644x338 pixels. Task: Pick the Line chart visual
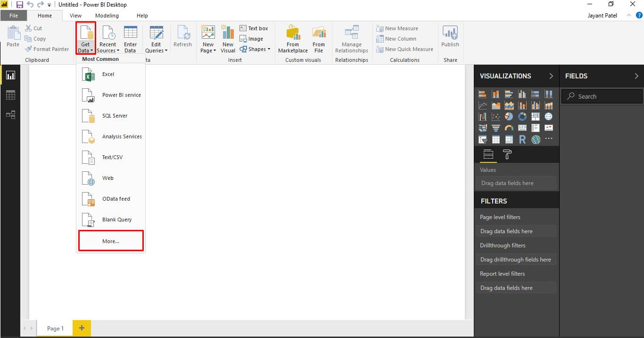tap(483, 105)
